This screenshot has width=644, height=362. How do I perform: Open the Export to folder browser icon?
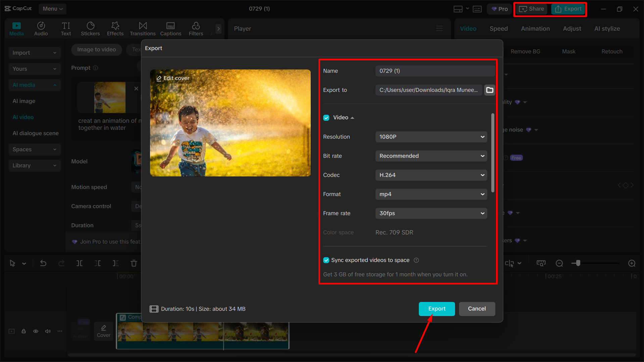click(490, 90)
